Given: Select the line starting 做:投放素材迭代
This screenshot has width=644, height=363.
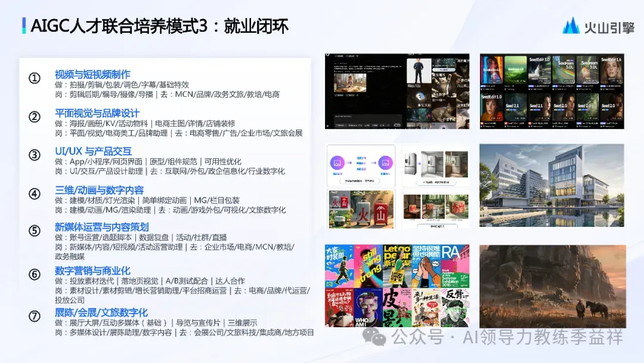Looking at the screenshot, I should click(x=150, y=281).
